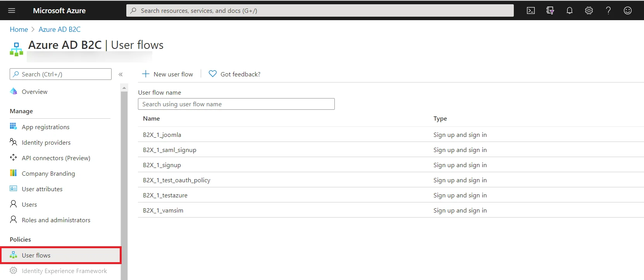Click the sidebar vertical scrollbar track
Viewport: 644px width, 280px height.
tap(124, 186)
